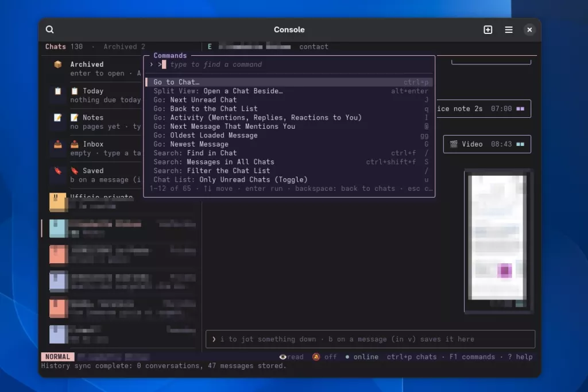Open the Saved bookmark icon

pos(58,171)
